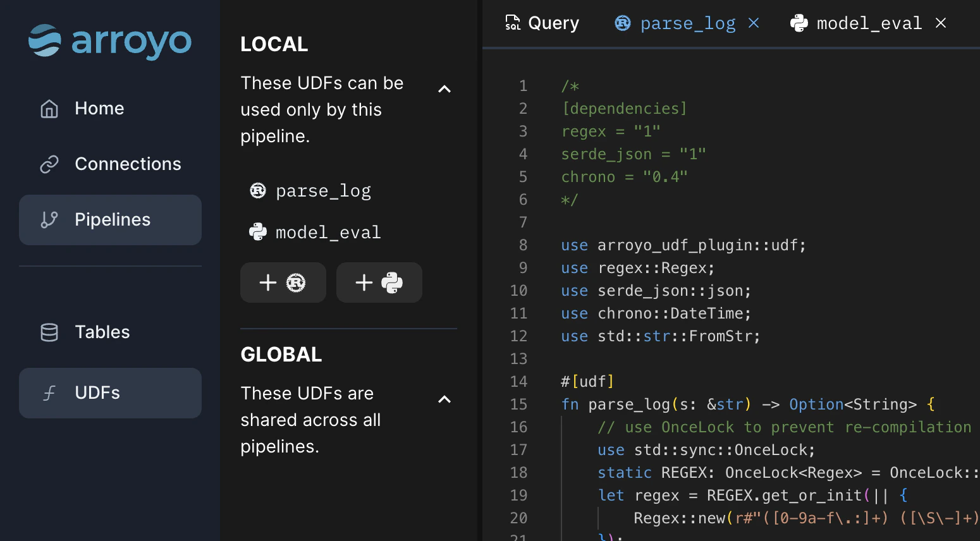Screen dimensions: 980x541
Task: Navigate to the Connections page
Action: pyautogui.click(x=127, y=164)
